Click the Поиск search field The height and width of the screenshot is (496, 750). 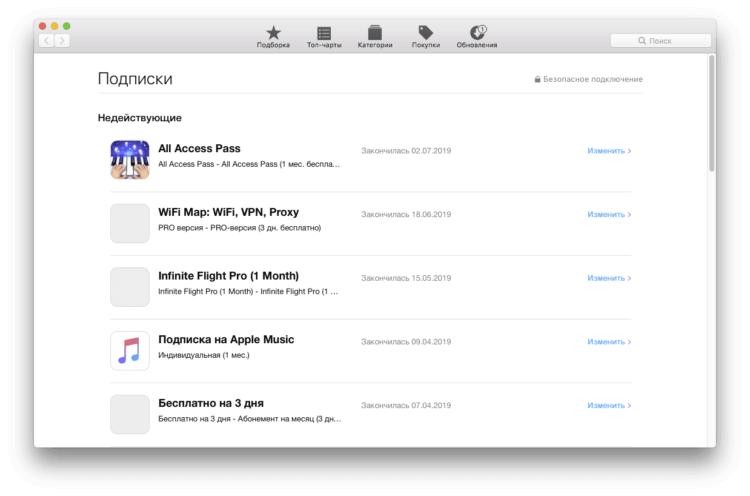(661, 41)
